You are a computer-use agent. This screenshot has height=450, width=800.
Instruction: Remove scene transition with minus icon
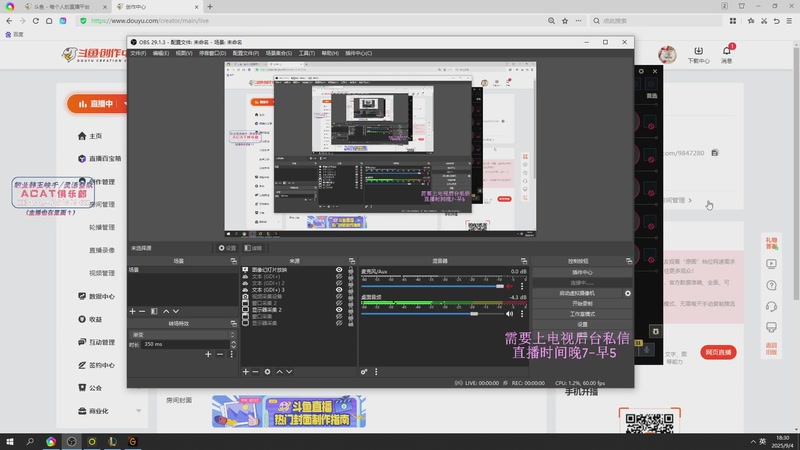[220, 354]
